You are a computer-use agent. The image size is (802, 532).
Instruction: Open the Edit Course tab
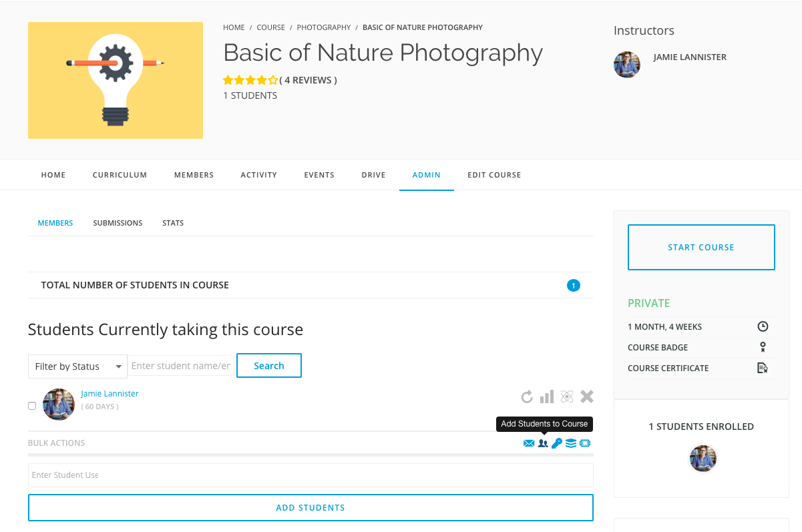coord(494,175)
